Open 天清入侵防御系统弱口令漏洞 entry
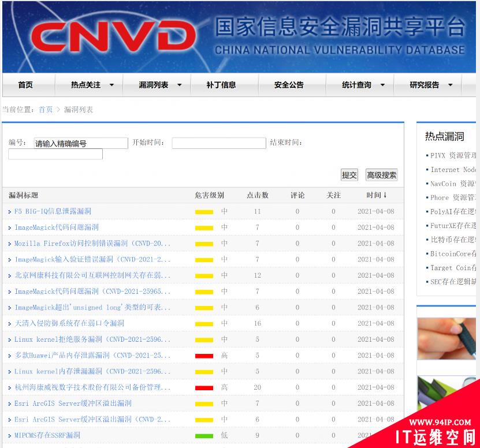Viewport: 480px width, 448px height. pyautogui.click(x=69, y=323)
